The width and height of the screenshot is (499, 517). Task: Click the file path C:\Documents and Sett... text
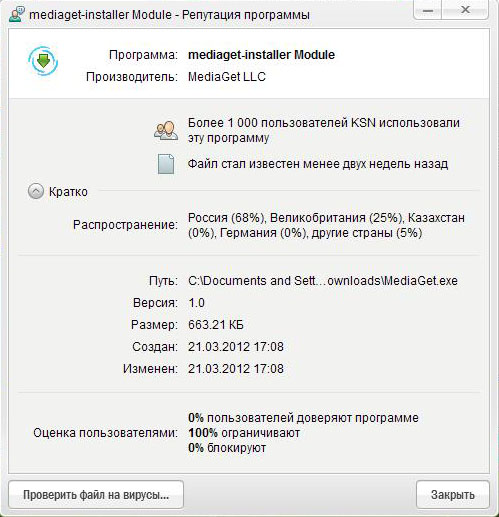click(323, 281)
